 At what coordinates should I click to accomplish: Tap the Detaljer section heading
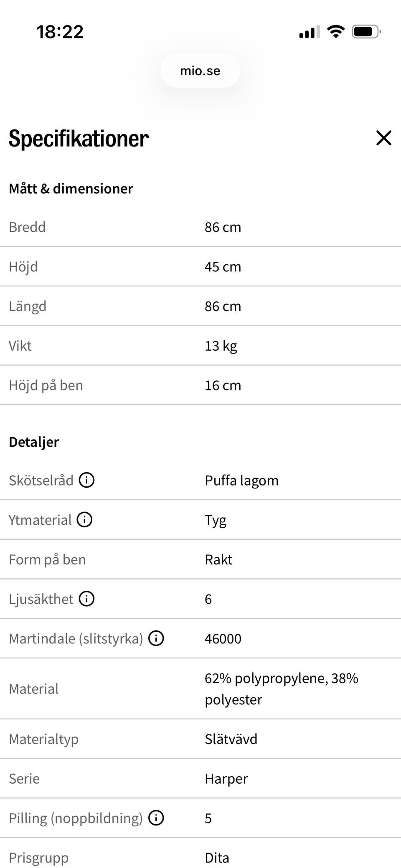[34, 442]
